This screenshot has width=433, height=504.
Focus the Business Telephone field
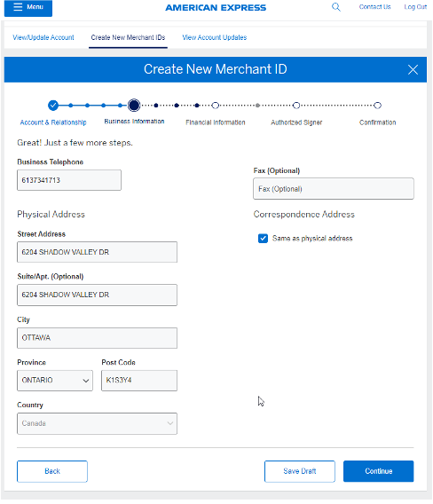click(x=69, y=180)
